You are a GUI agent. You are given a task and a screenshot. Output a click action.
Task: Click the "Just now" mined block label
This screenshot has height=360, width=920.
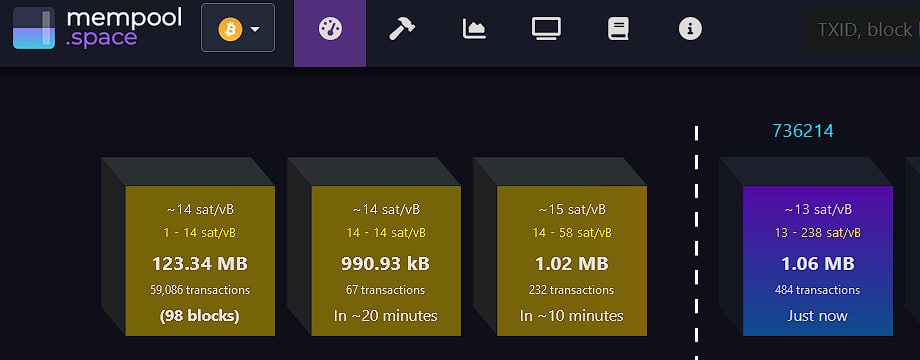[817, 316]
